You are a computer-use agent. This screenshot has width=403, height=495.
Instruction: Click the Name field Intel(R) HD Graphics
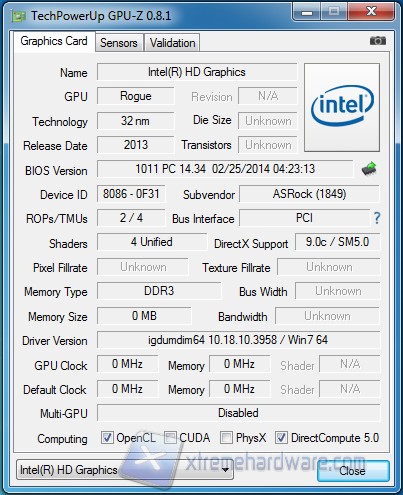[197, 72]
